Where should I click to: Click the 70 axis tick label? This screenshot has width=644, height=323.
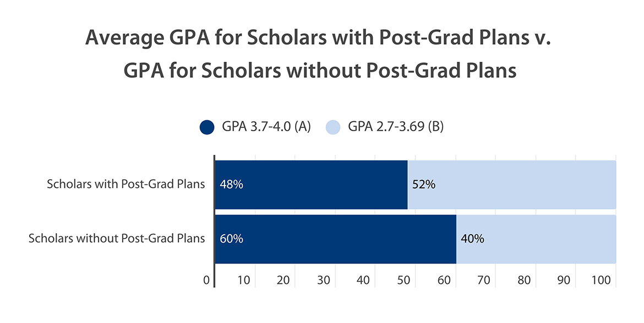pyautogui.click(x=484, y=280)
